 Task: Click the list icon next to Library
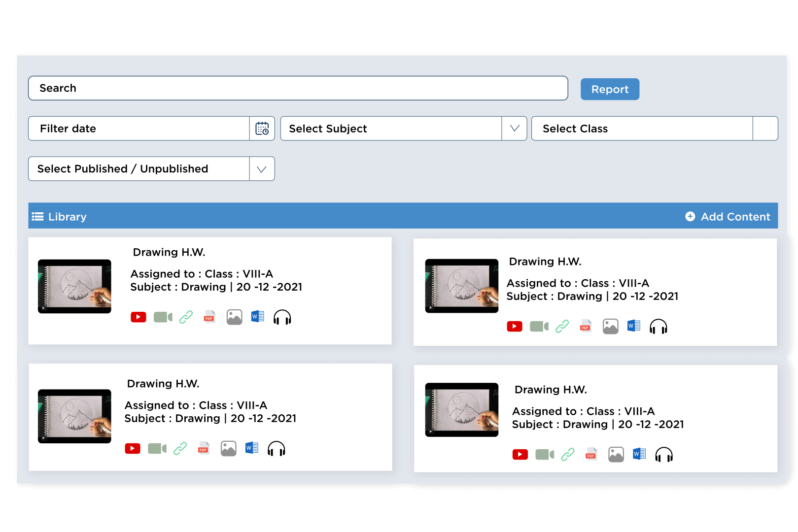pyautogui.click(x=37, y=217)
